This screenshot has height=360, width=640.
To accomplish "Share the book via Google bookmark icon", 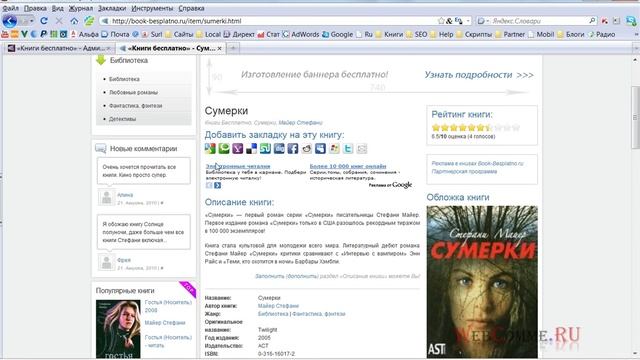I will 210,149.
